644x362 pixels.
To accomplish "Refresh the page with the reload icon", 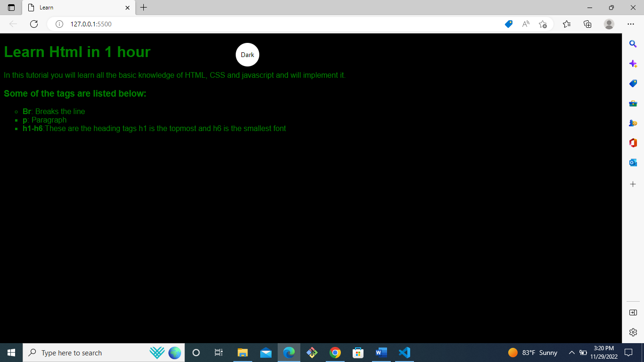I will point(34,24).
